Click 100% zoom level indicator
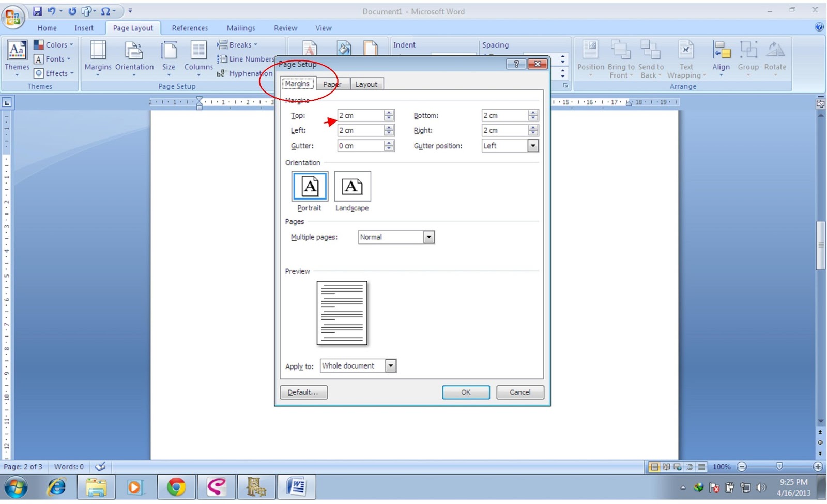 722,467
